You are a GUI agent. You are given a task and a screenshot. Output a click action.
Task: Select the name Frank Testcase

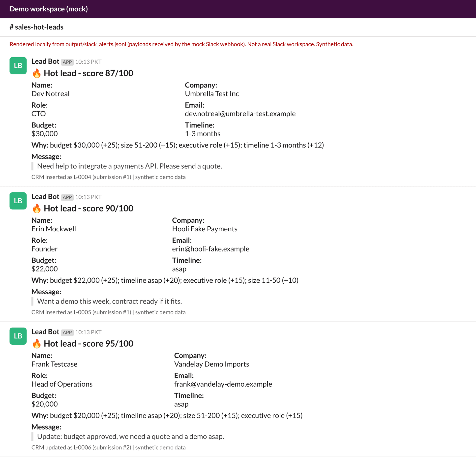pyautogui.click(x=54, y=364)
